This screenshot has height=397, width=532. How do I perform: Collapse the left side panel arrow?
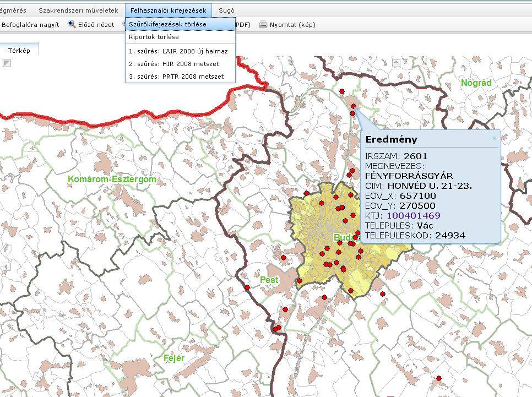pos(6,267)
